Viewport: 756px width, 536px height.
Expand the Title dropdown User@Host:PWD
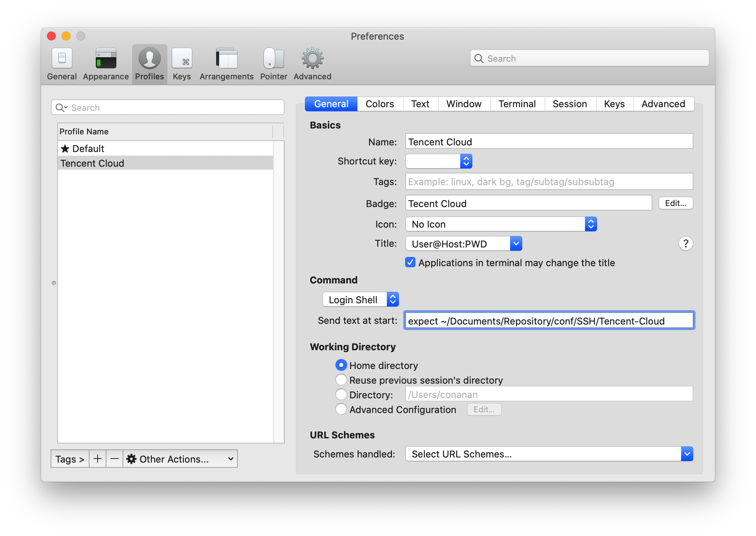(x=464, y=244)
